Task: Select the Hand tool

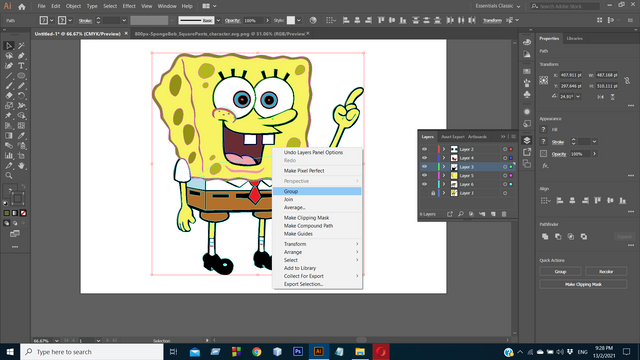Action: pos(21,165)
